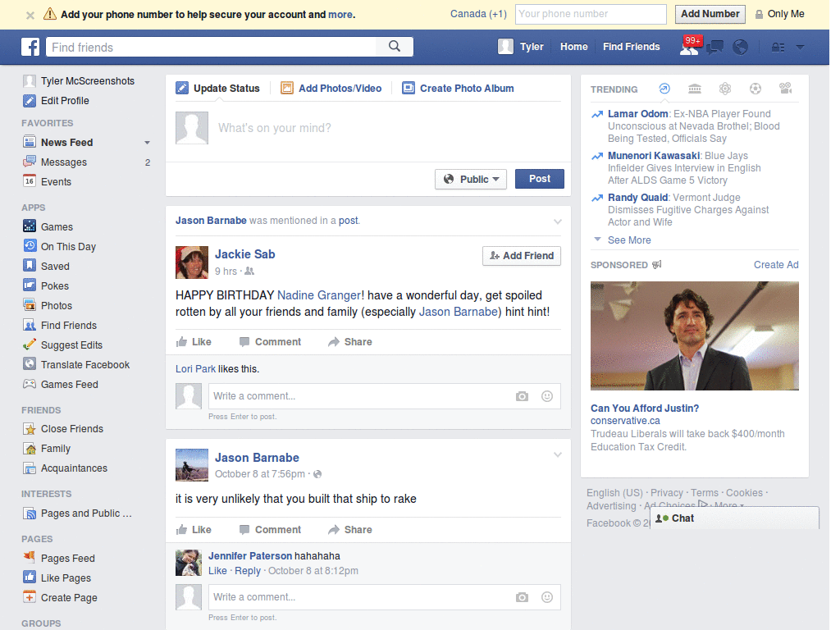
Task: Attach a photo to Jason Barnabe's post comment
Action: pyautogui.click(x=522, y=597)
